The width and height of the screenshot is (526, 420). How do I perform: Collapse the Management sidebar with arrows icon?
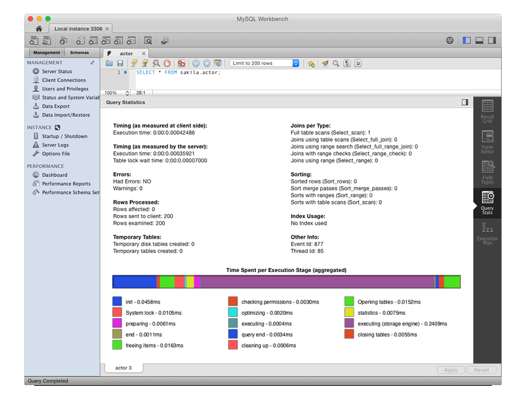pyautogui.click(x=92, y=62)
